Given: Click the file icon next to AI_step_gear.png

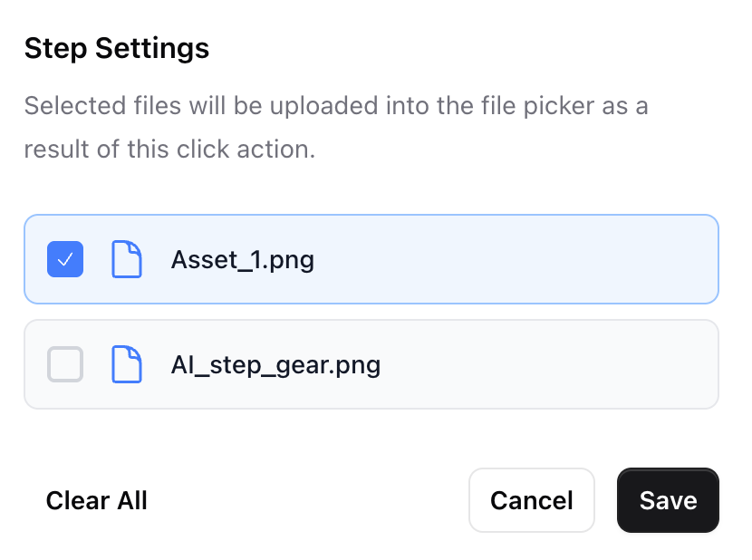Looking at the screenshot, I should point(126,364).
